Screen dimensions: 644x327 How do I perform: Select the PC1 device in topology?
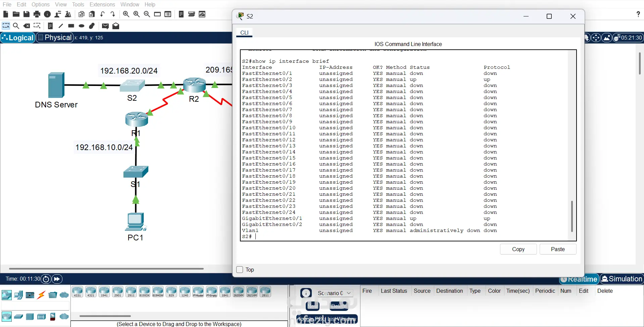tap(136, 222)
